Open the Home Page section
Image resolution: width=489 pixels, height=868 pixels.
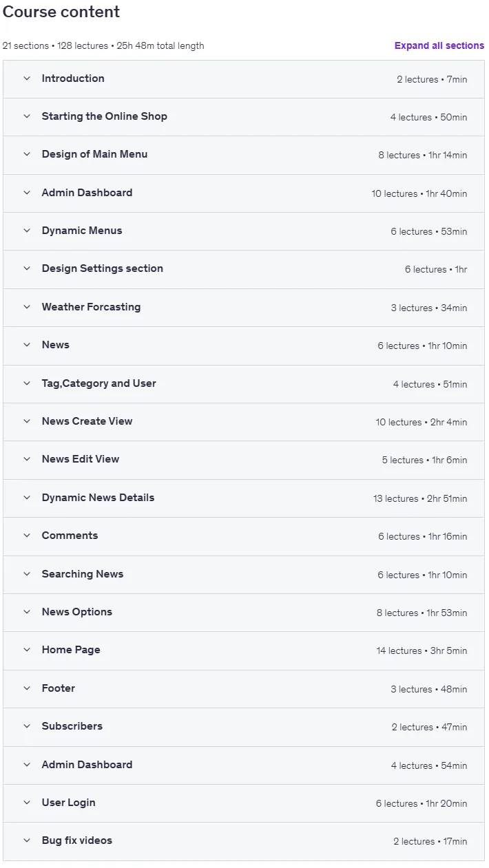244,650
